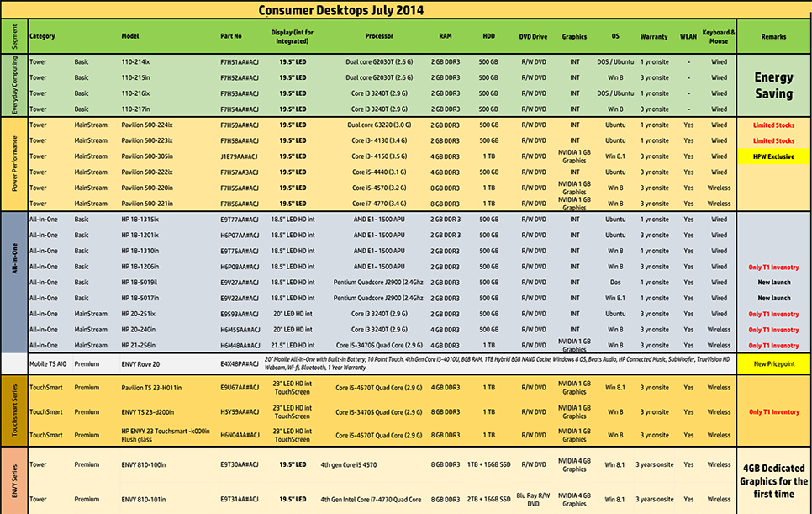Viewport: 812px width, 514px height.
Task: Click part number E4X48PA#ACJ
Action: pyautogui.click(x=240, y=364)
